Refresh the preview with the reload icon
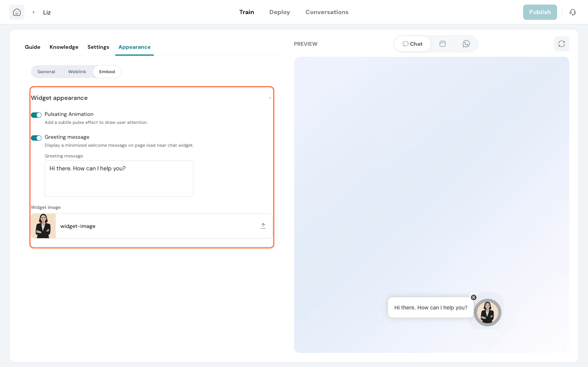This screenshot has width=588, height=367. click(x=561, y=44)
